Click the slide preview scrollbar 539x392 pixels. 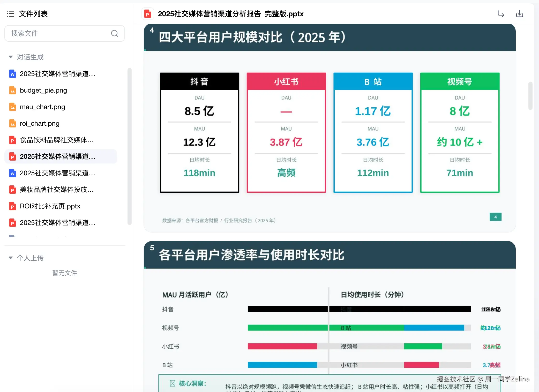(x=530, y=96)
